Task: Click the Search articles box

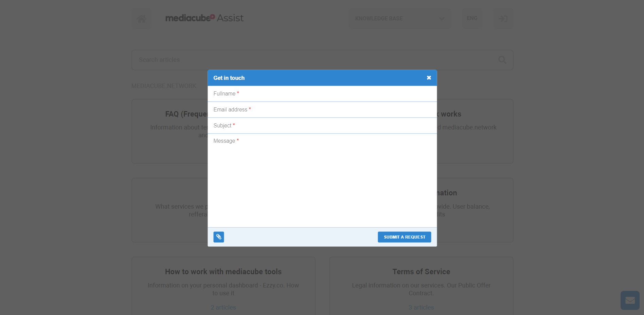Action: pos(322,60)
